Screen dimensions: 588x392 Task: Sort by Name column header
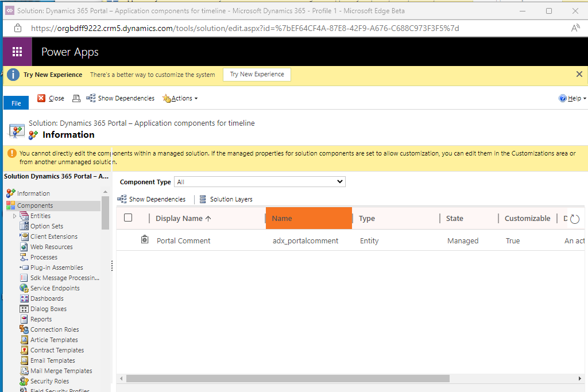[x=309, y=218]
